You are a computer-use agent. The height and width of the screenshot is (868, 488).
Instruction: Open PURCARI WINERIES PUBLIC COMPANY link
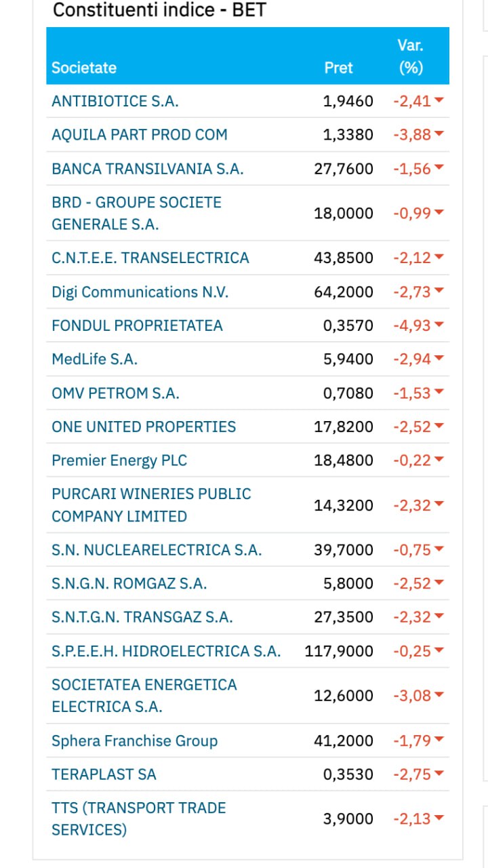click(x=151, y=505)
